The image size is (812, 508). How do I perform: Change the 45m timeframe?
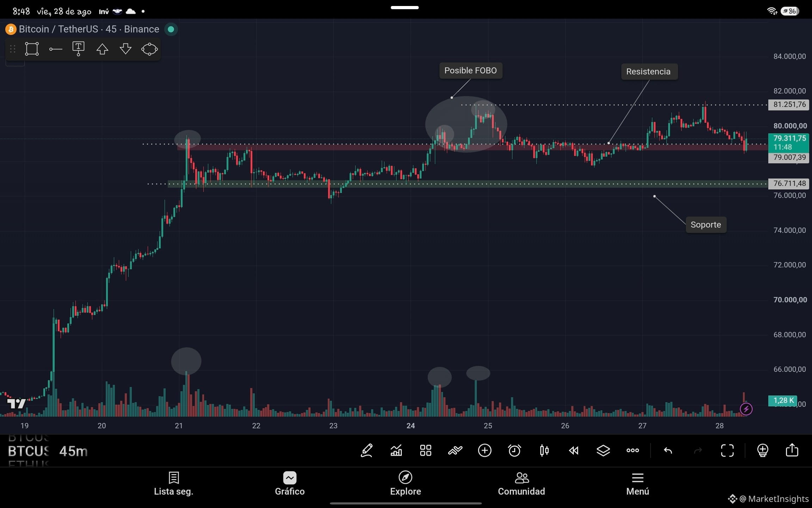73,451
